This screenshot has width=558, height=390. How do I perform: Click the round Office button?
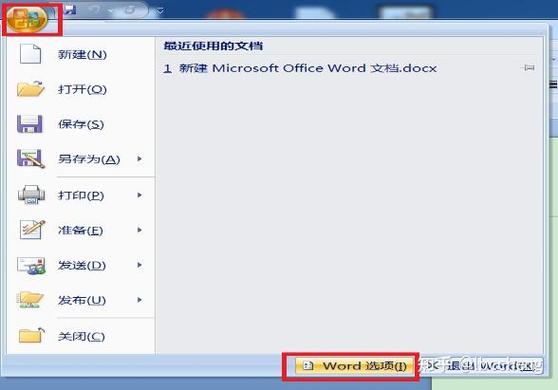(x=27, y=18)
